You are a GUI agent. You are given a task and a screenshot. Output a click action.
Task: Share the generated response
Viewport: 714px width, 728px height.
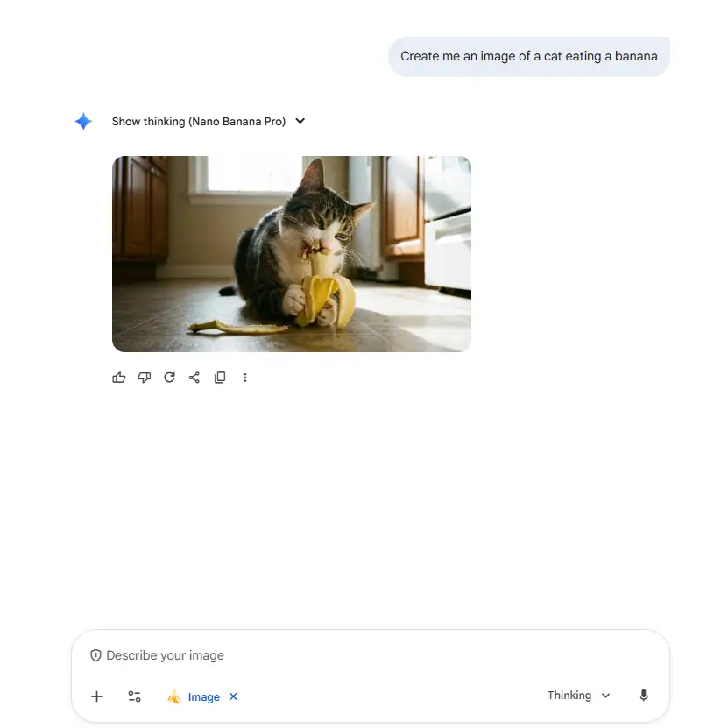click(194, 378)
